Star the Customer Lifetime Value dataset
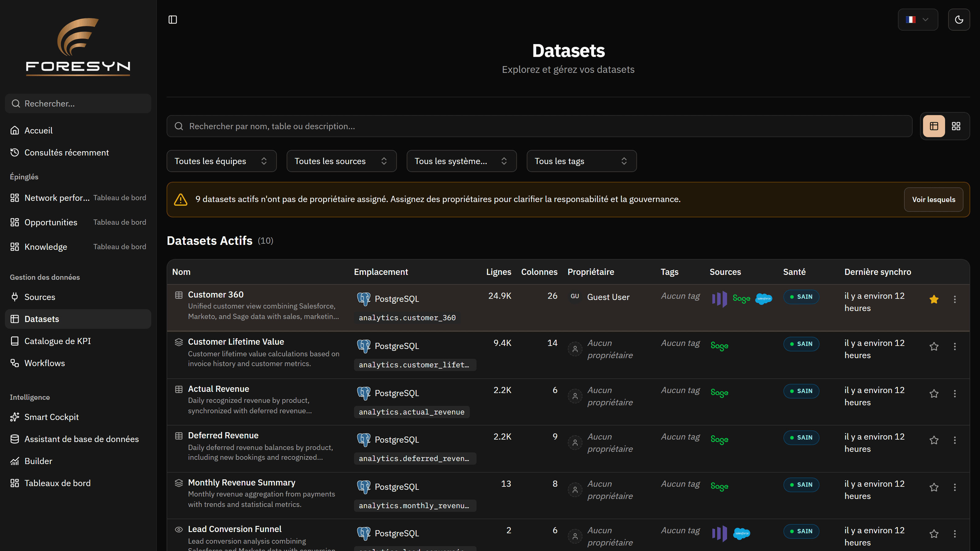This screenshot has height=551, width=980. coord(934,347)
